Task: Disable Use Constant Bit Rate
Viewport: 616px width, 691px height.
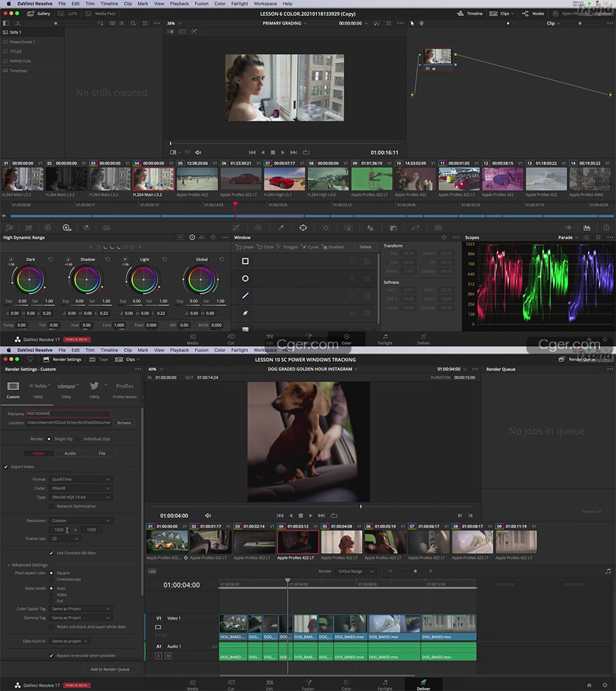Action: (x=51, y=552)
